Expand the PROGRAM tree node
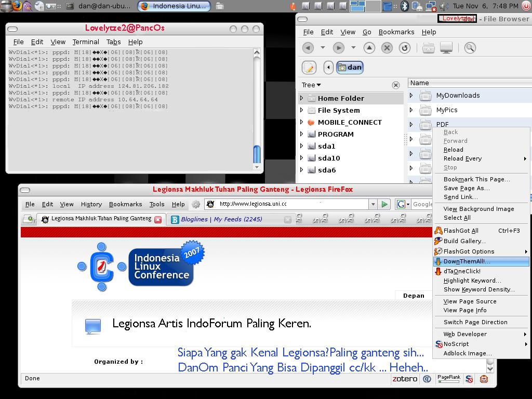The height and width of the screenshot is (399, 532). [x=302, y=134]
